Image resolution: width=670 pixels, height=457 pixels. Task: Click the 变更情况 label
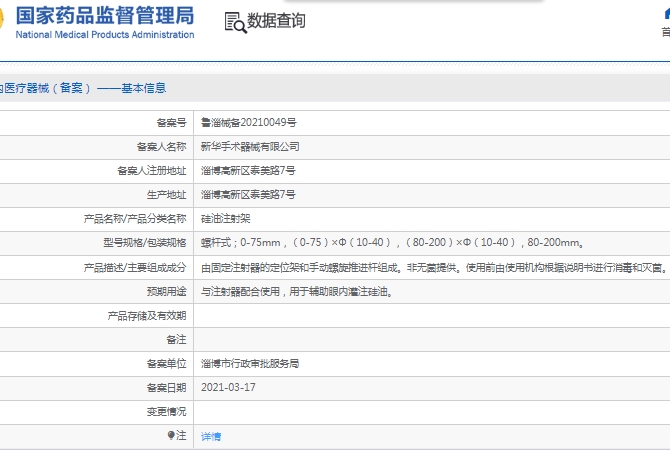(167, 411)
